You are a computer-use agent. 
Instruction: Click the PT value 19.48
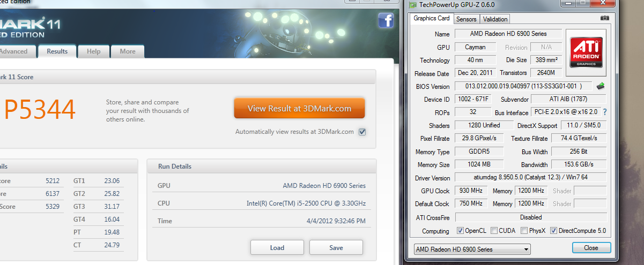[112, 232]
